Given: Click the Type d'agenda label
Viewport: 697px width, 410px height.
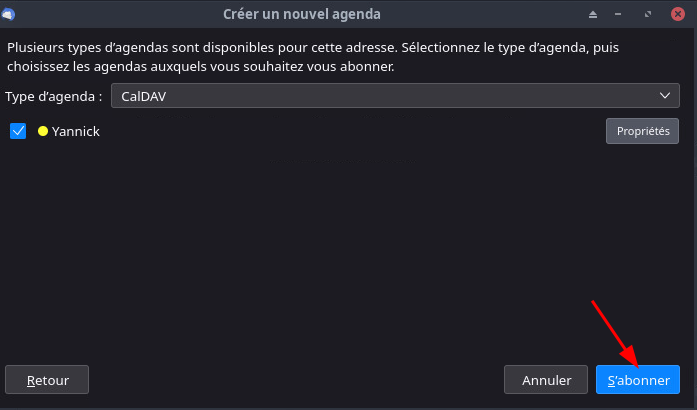Looking at the screenshot, I should 54,96.
